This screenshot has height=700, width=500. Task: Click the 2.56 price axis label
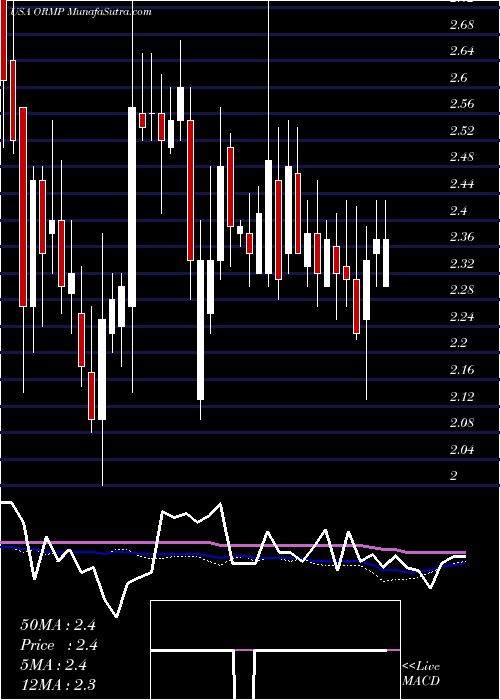point(462,104)
